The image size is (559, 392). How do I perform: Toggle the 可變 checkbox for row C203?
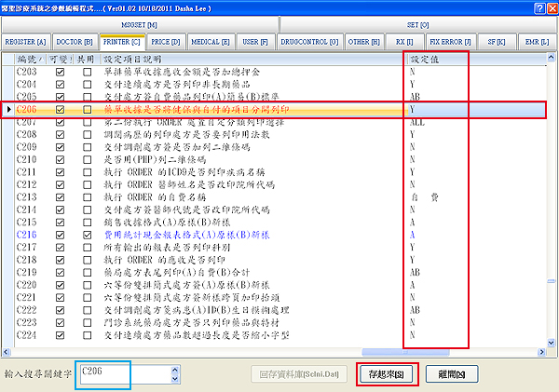(61, 71)
